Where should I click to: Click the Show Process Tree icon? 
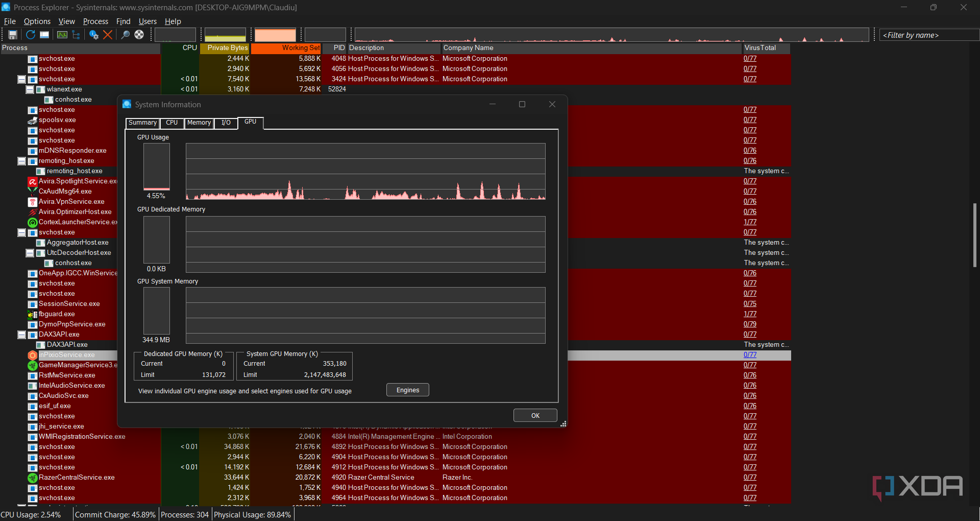point(76,35)
